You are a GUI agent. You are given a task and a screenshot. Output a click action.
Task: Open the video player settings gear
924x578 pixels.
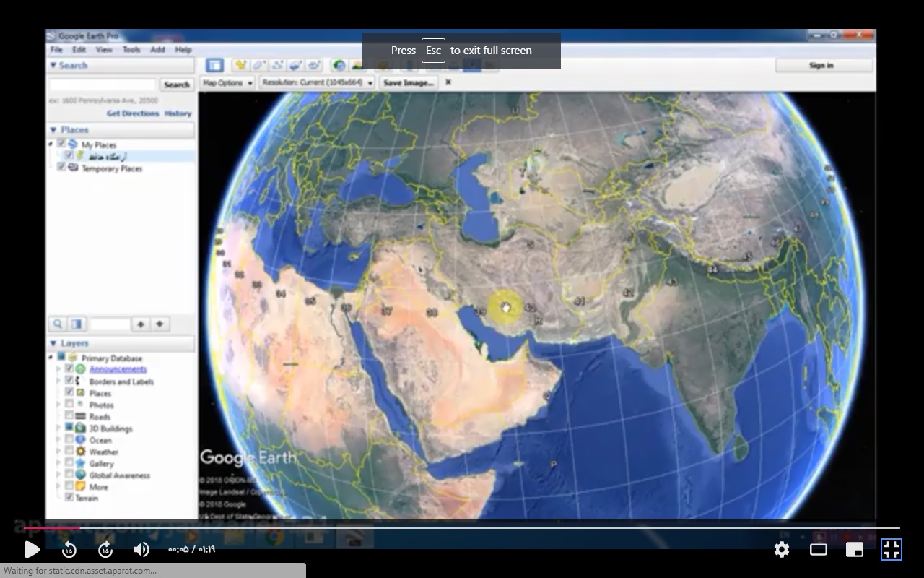[781, 550]
